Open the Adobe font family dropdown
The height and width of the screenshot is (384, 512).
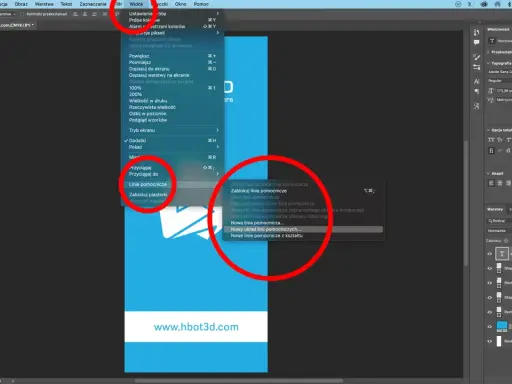pos(500,72)
